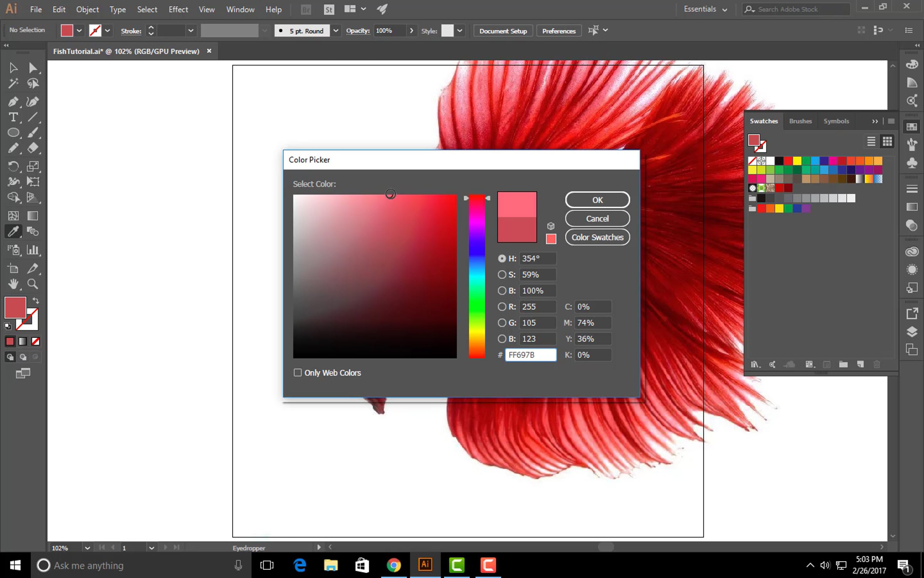Open Adobe Illustrator from the taskbar

click(425, 565)
